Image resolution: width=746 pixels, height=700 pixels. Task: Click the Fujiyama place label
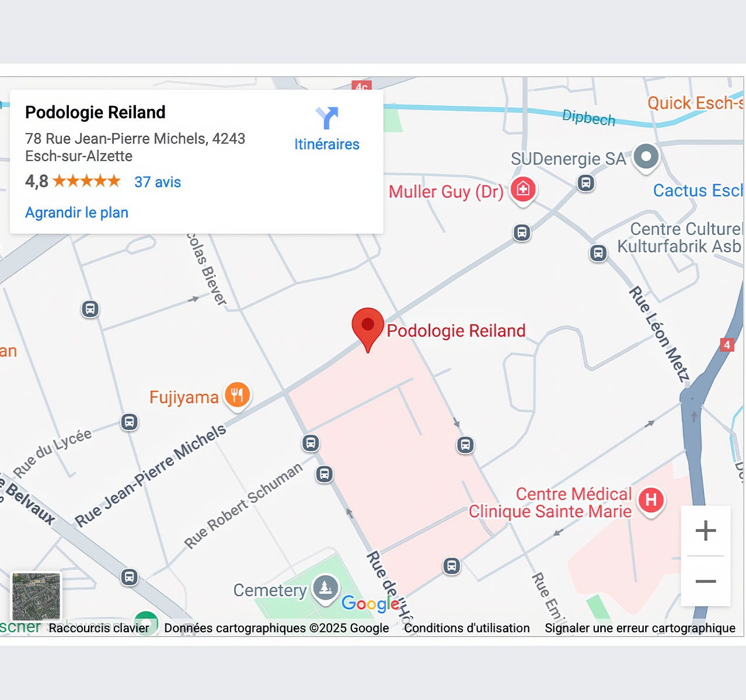(x=184, y=397)
